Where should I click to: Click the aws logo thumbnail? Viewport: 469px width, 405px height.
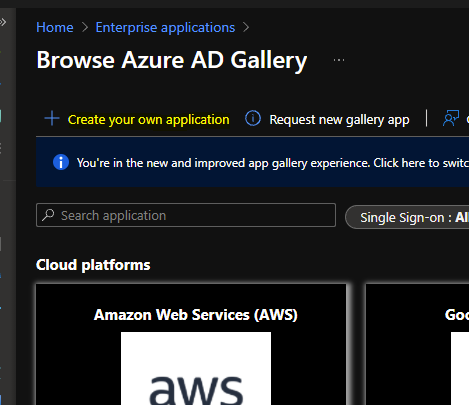click(196, 368)
